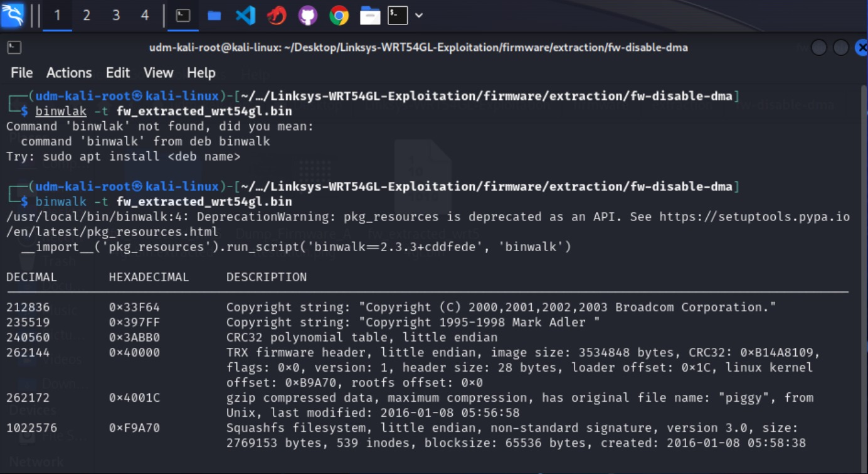
Task: Launch Visual Studio Code from the panel
Action: click(245, 15)
